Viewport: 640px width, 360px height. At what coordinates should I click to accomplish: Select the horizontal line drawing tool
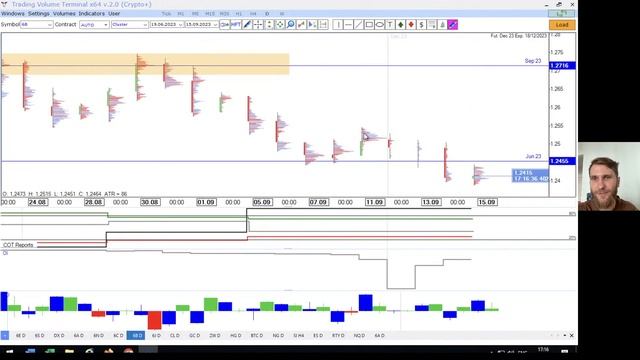tap(348, 24)
